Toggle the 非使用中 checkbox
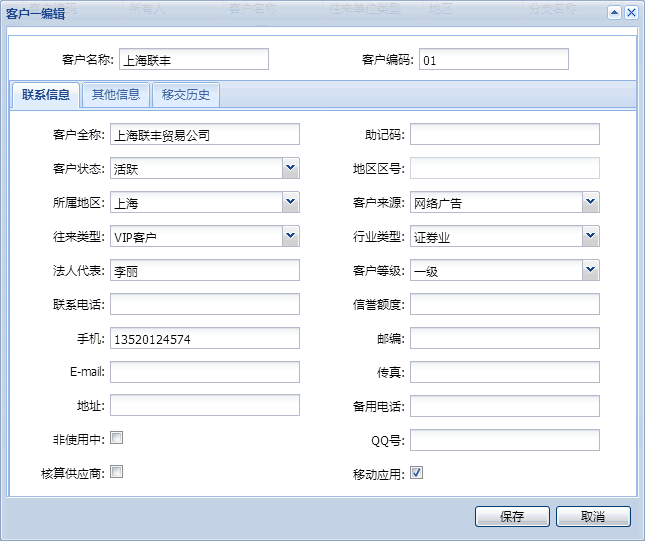The width and height of the screenshot is (645, 541). 116,438
